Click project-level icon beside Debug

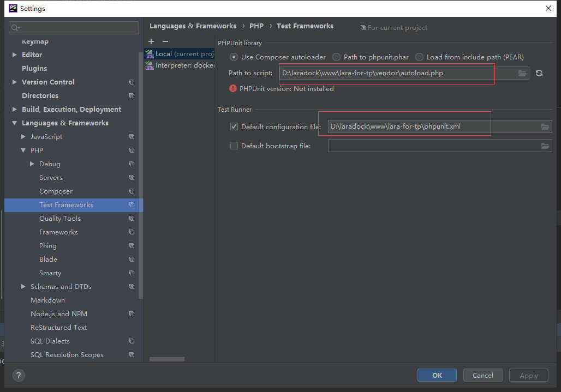coord(132,164)
